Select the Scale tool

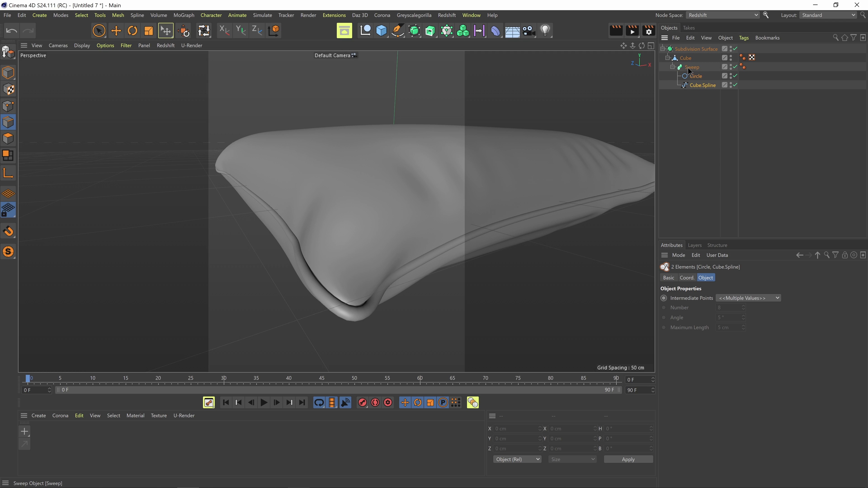pyautogui.click(x=149, y=31)
